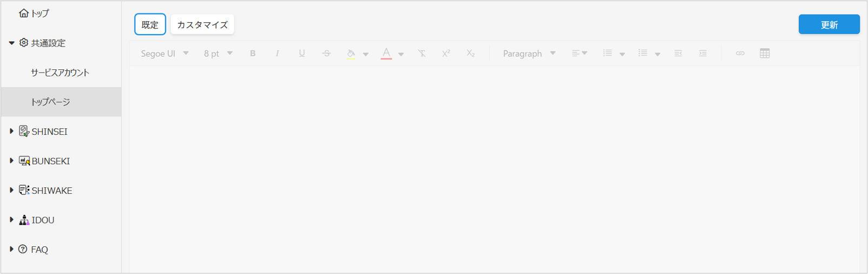Open サービスアカウント settings page

(60, 73)
